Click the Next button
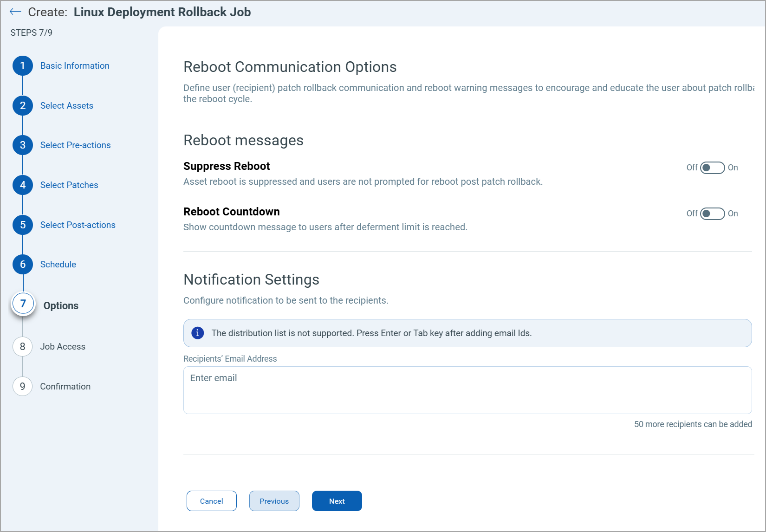 (x=337, y=501)
